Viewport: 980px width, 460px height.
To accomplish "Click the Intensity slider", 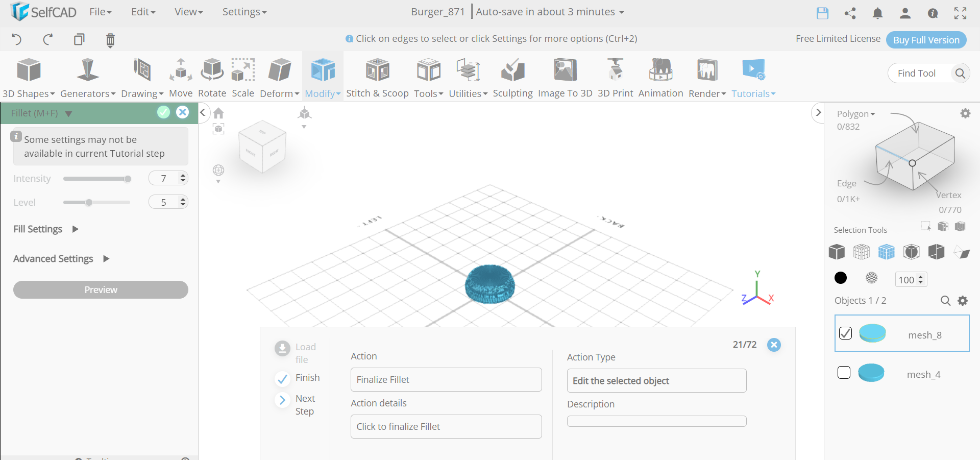I will (96, 179).
